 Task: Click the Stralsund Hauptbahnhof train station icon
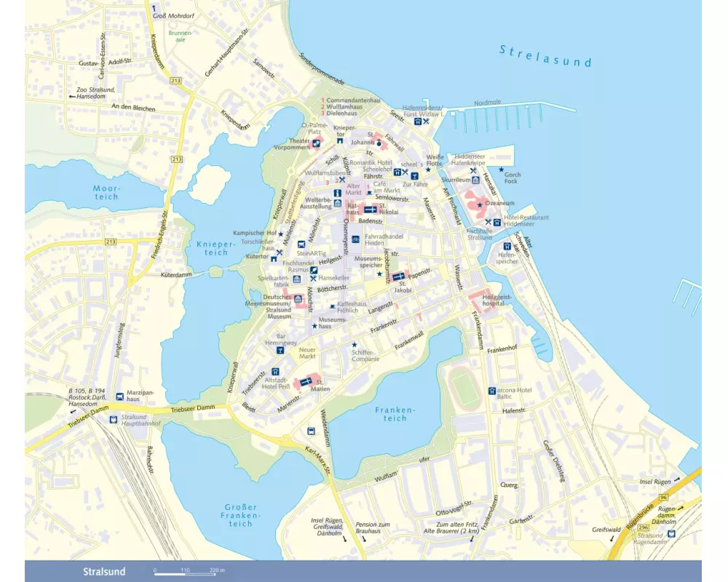(x=113, y=419)
